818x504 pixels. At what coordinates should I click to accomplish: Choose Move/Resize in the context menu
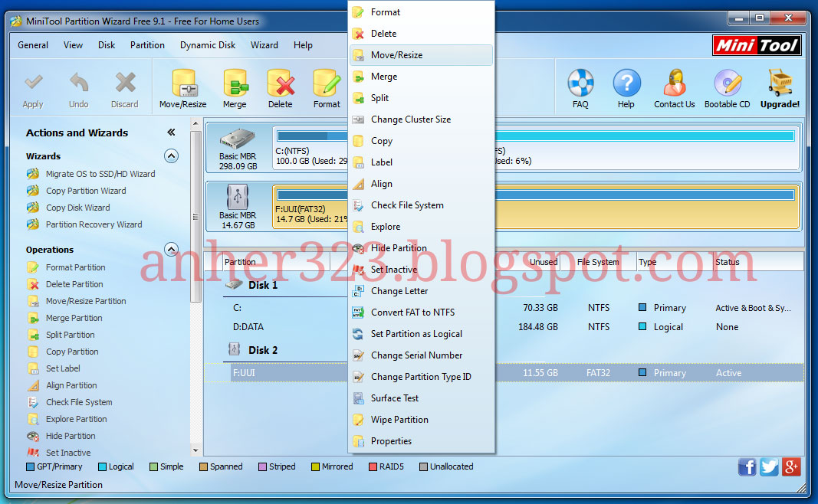coord(421,54)
